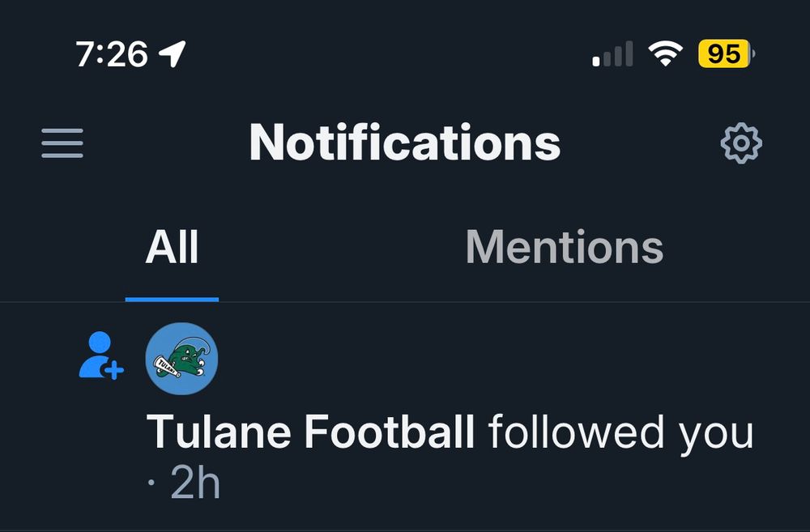Image resolution: width=810 pixels, height=532 pixels.
Task: Select the All notifications tab
Action: 172,248
